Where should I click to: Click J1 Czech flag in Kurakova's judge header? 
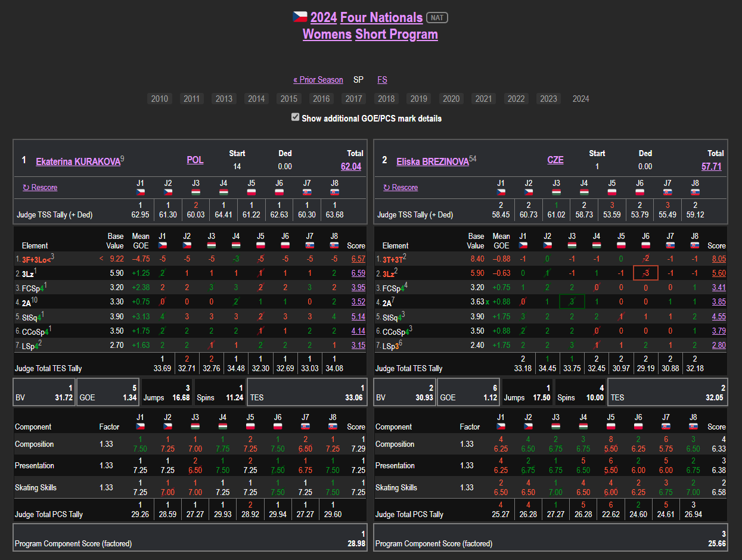(x=141, y=192)
